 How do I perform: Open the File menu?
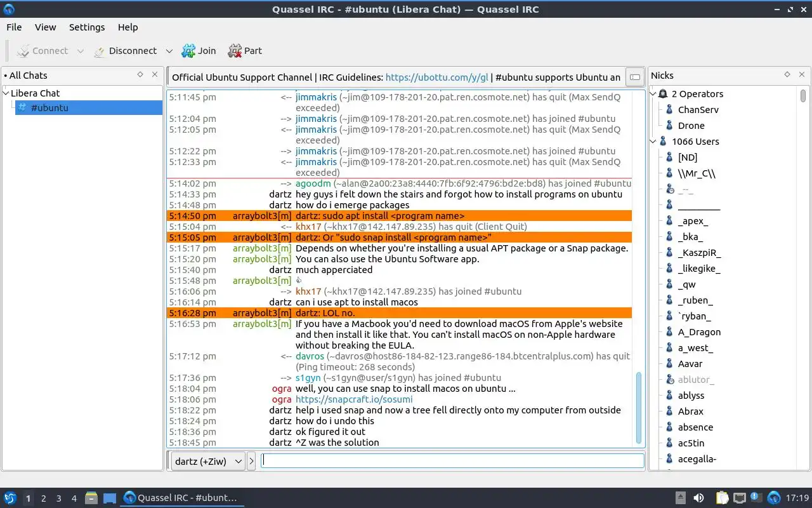pos(14,27)
